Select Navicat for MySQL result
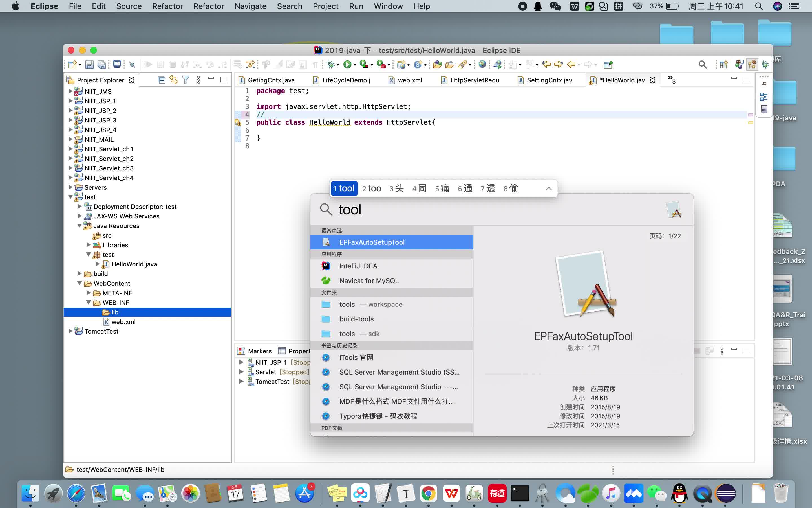Screen dimensions: 812x508 coord(391,281)
